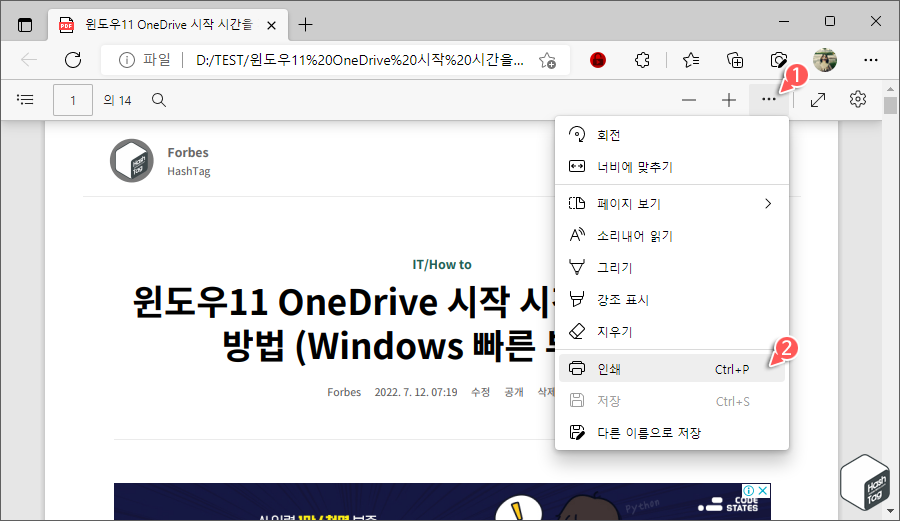Toggle PDF toolbar more options button
The image size is (900, 521).
(769, 100)
